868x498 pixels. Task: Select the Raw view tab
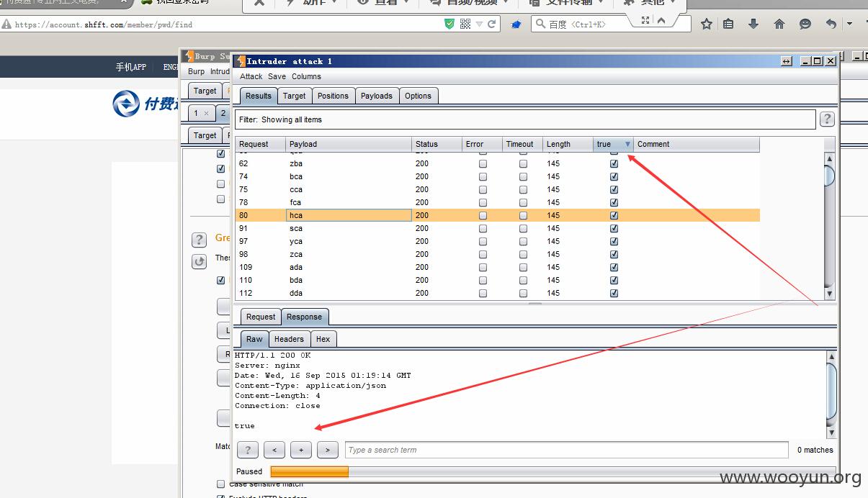pos(254,339)
